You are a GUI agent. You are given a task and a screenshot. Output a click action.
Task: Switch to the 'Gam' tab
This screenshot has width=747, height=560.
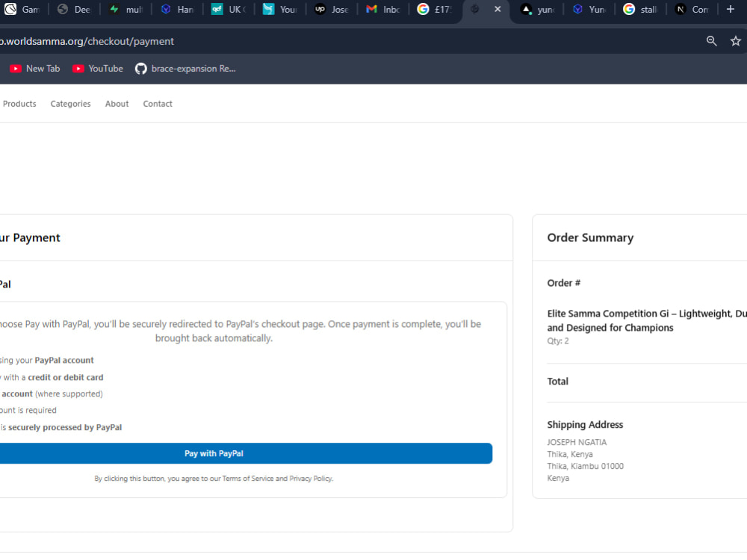tap(22, 10)
